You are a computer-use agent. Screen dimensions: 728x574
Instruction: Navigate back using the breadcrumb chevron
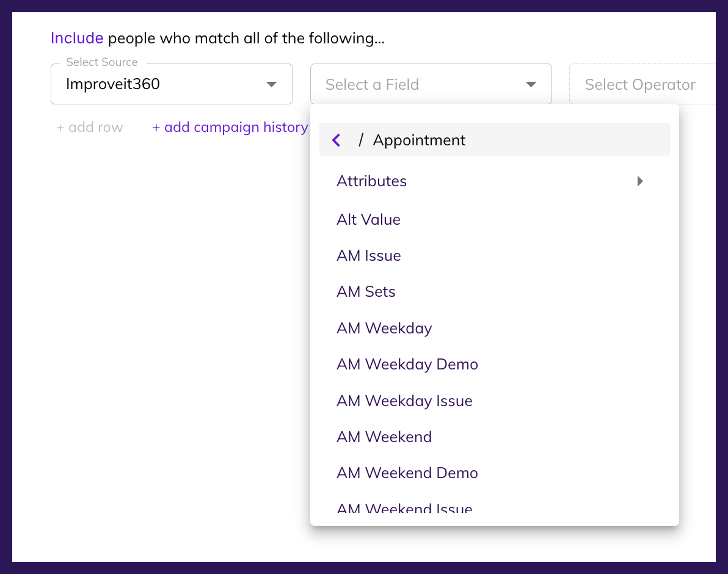point(337,140)
